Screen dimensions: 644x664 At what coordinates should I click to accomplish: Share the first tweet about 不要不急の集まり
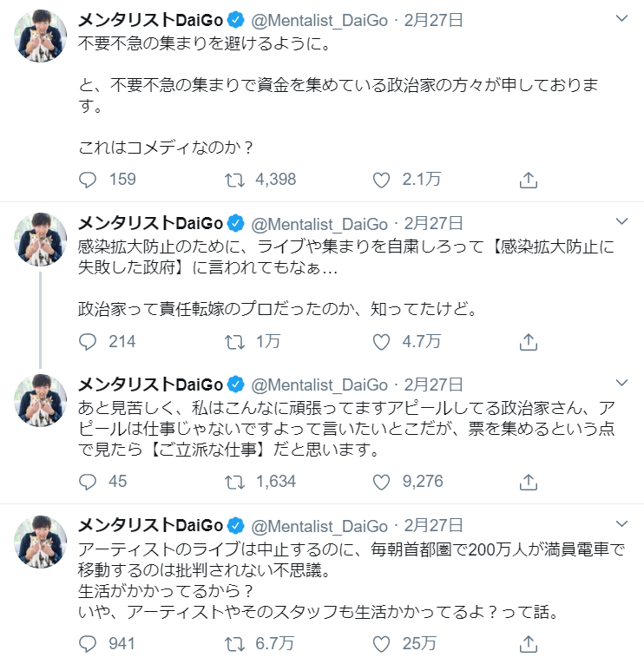click(528, 180)
